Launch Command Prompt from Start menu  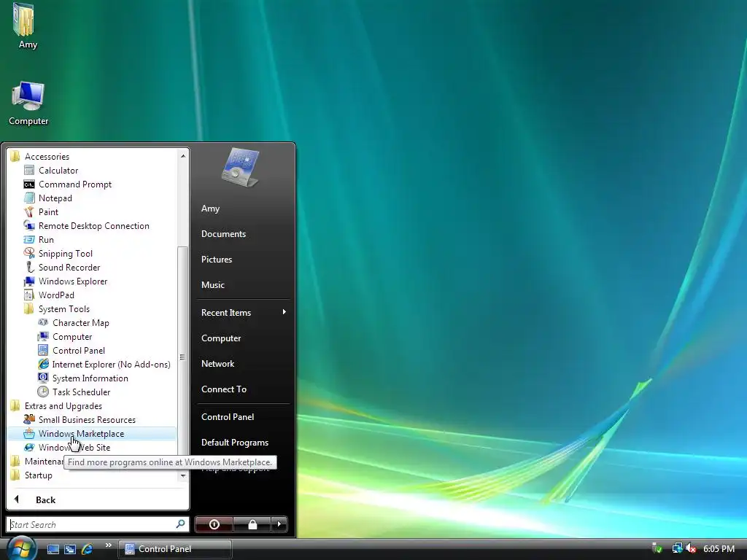point(75,184)
